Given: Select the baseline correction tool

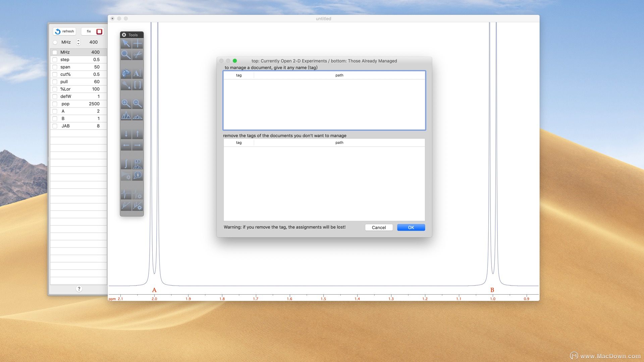Looking at the screenshot, I should tap(126, 206).
